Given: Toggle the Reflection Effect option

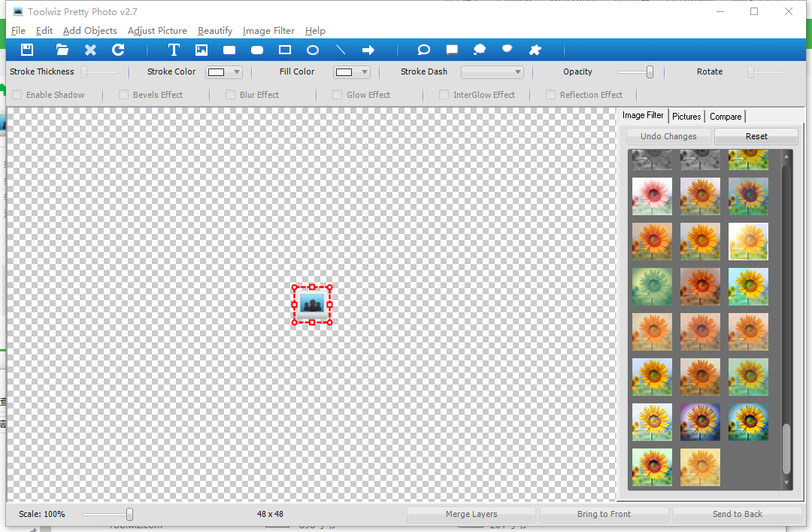Looking at the screenshot, I should tap(547, 95).
